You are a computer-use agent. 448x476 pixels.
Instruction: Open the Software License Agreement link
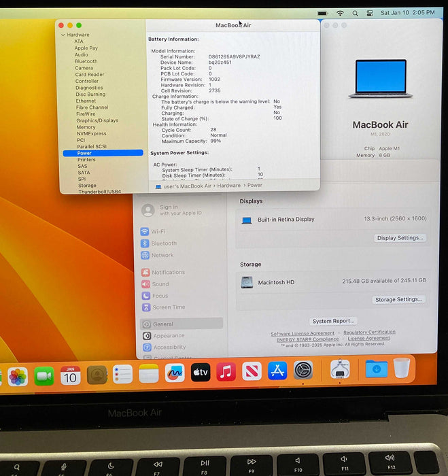point(303,334)
